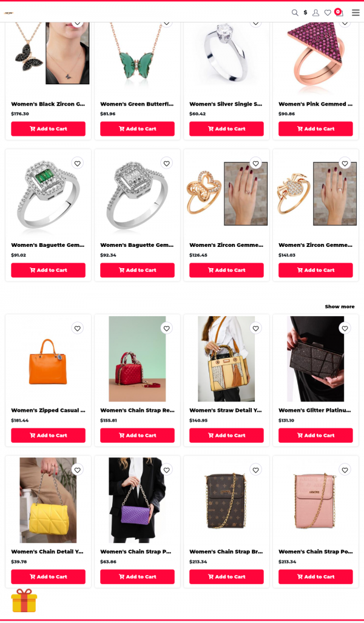Open the hamburger menu
Viewport: 364px width, 623px height.
pyautogui.click(x=356, y=12)
